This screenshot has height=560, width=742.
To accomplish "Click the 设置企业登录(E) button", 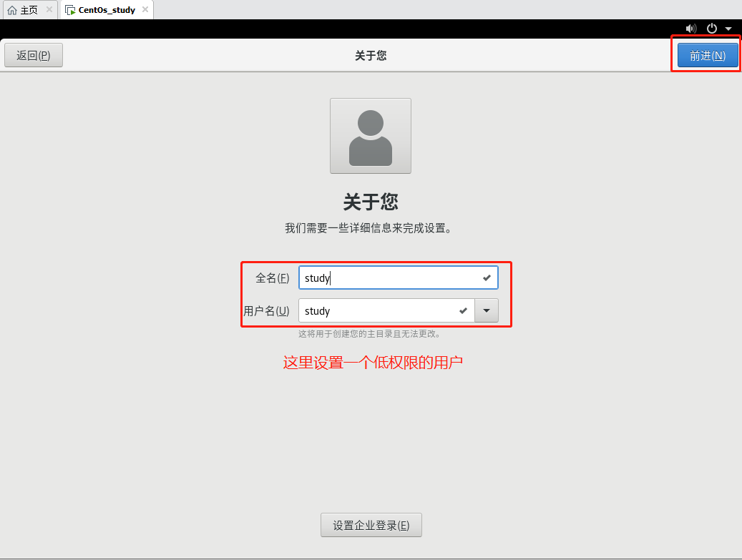I will point(371,524).
